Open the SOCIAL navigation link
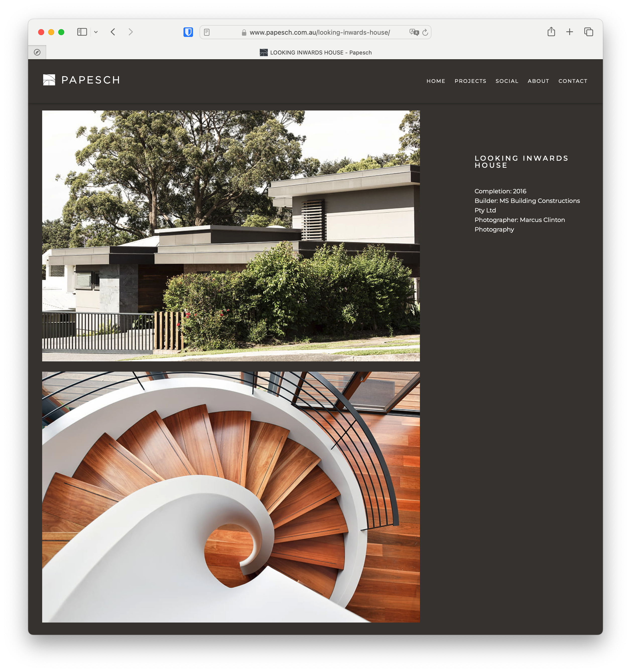The image size is (631, 672). [x=507, y=81]
